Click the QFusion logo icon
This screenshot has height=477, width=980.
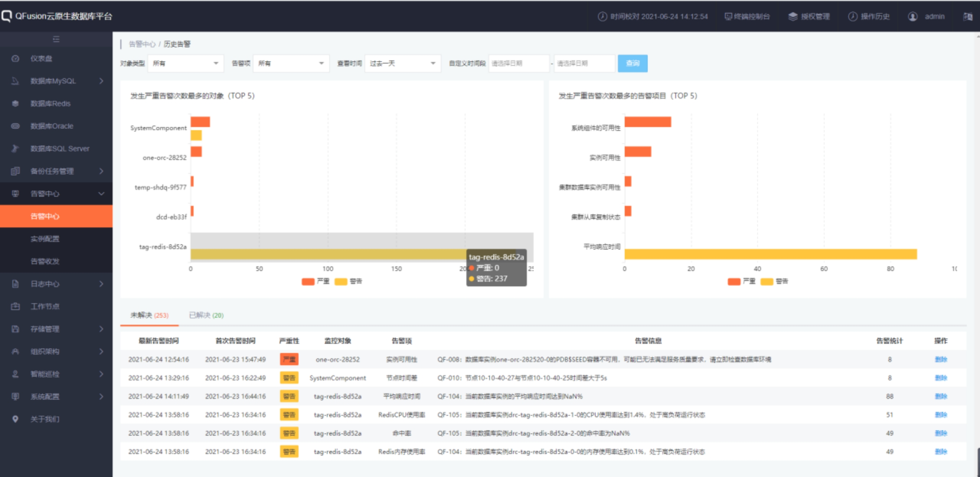point(7,16)
